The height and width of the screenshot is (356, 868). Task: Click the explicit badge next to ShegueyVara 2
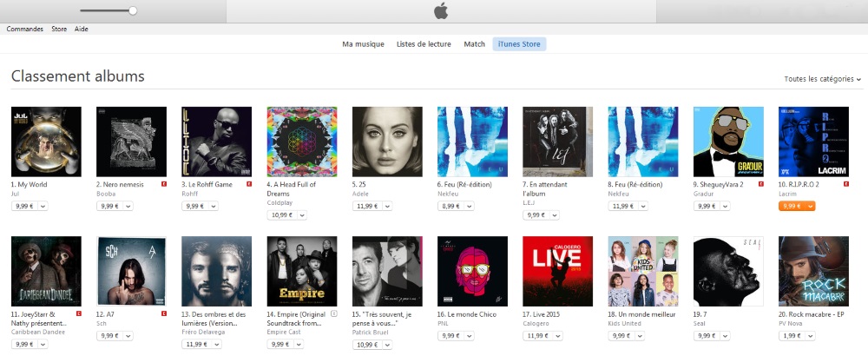click(x=761, y=184)
